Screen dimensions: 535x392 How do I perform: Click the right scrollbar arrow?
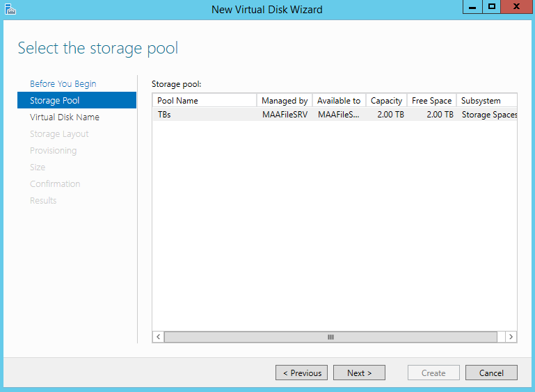point(511,337)
